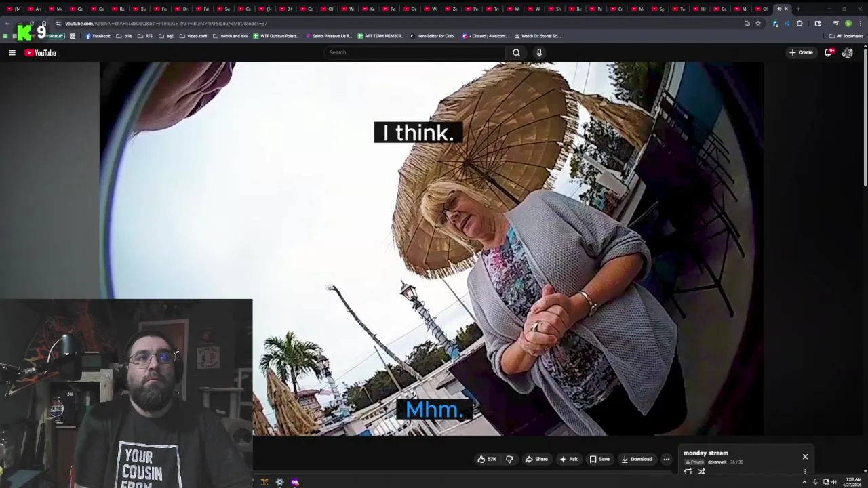This screenshot has height=488, width=868.
Task: Click the Ask button
Action: point(569,459)
